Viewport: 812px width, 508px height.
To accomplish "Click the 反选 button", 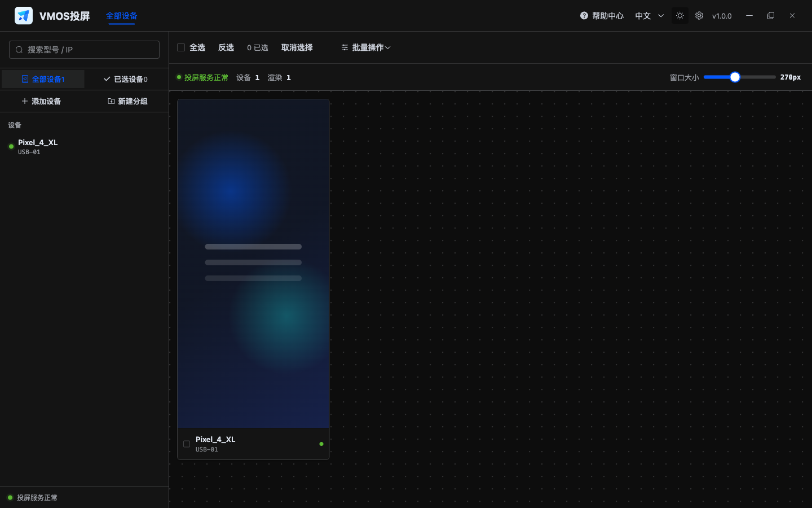I will tap(226, 47).
